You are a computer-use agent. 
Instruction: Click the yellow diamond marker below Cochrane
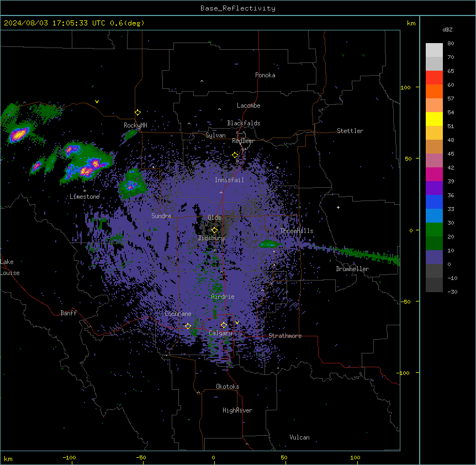188,326
